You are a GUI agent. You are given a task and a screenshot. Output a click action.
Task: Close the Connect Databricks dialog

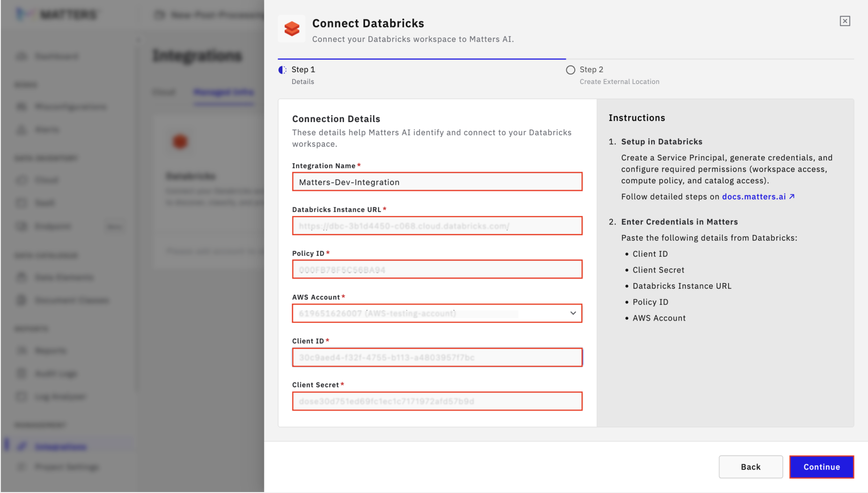point(845,21)
